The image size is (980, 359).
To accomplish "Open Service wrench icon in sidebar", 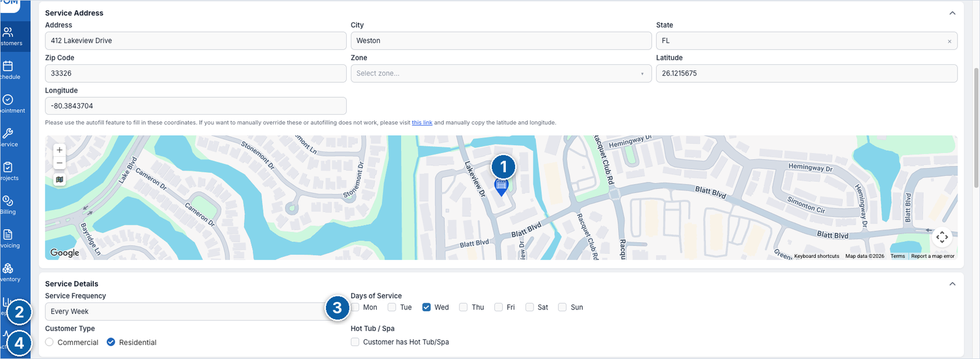I will 9,133.
